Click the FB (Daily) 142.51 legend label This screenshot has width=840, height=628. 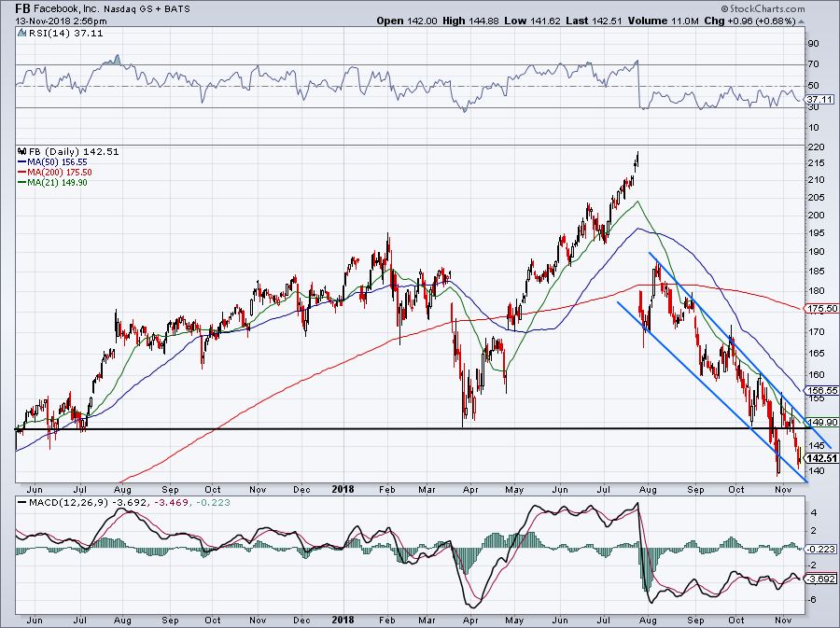(x=74, y=151)
